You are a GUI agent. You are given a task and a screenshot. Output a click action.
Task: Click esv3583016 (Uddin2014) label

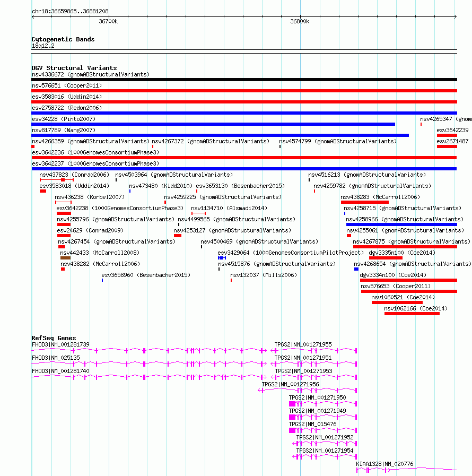(x=67, y=97)
